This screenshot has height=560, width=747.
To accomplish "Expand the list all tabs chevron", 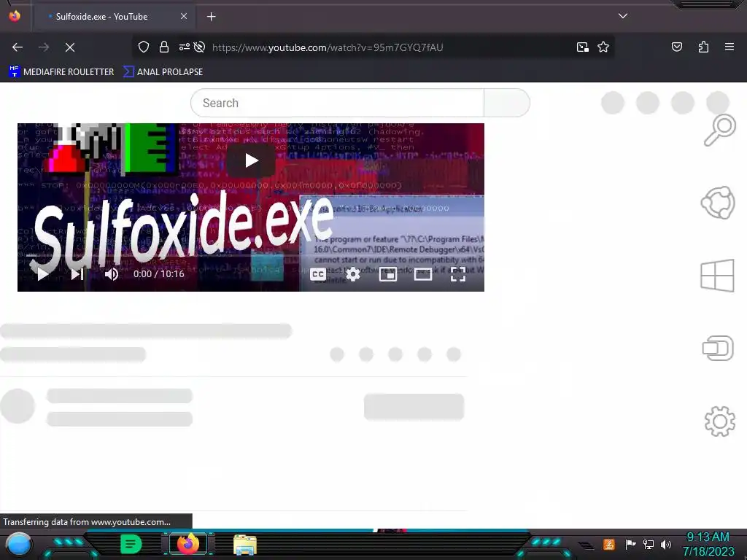I will point(623,16).
